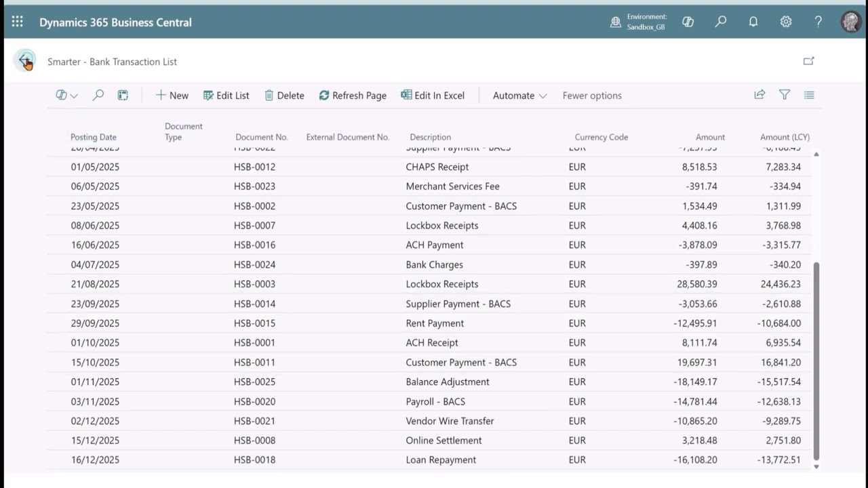Select document HSB-0023
Viewport: 868px width, 488px height.
pyautogui.click(x=254, y=186)
